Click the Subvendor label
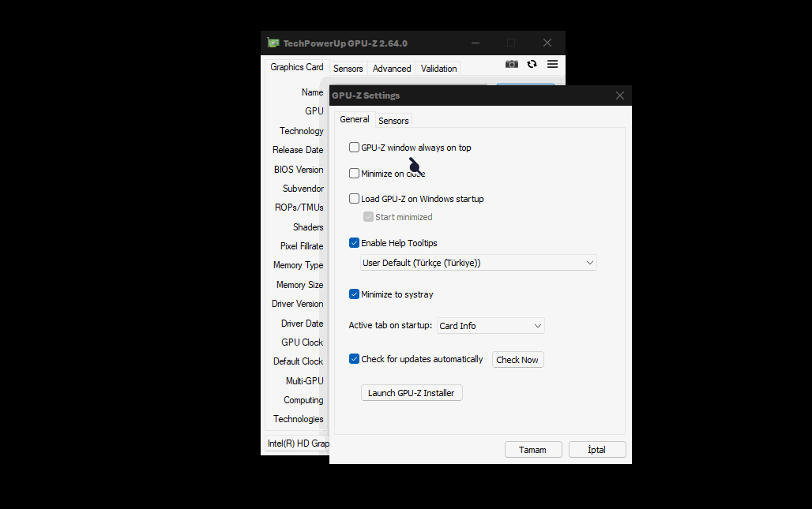This screenshot has width=812, height=509. [303, 189]
